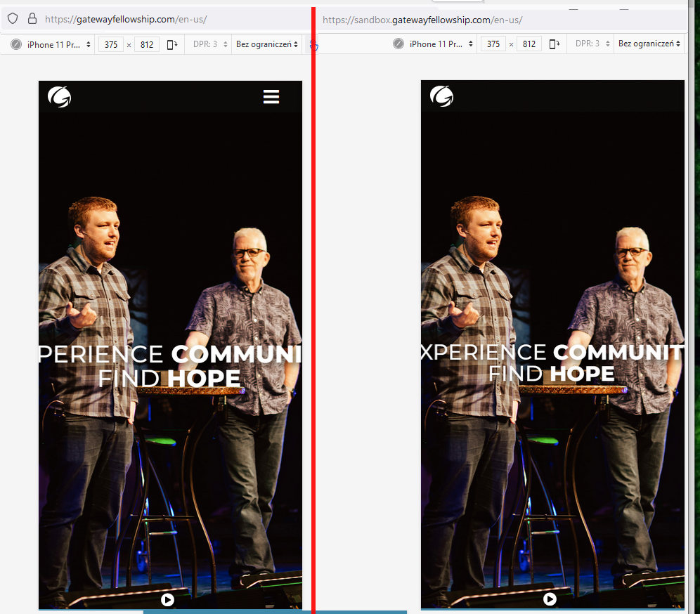Click the device compass icon in right toolbar
Viewport: 700px width, 614px height.
coord(398,44)
